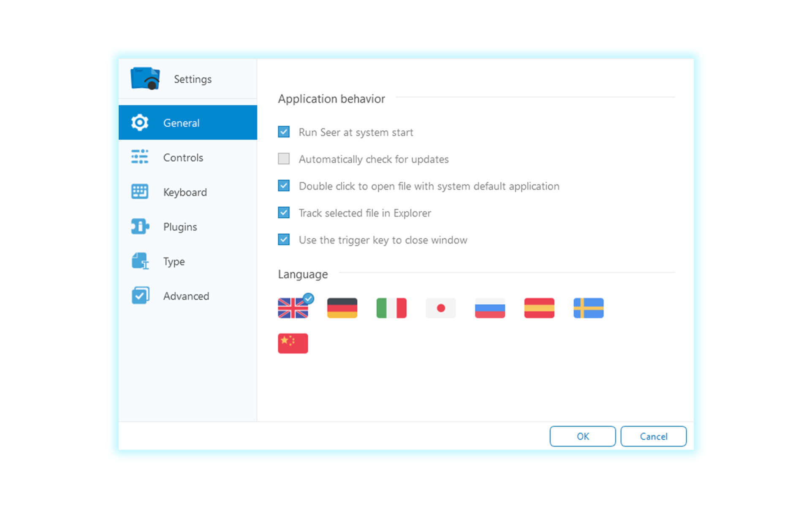This screenshot has width=812, height=508.
Task: Toggle Track selected file in Explorer
Action: tap(284, 213)
